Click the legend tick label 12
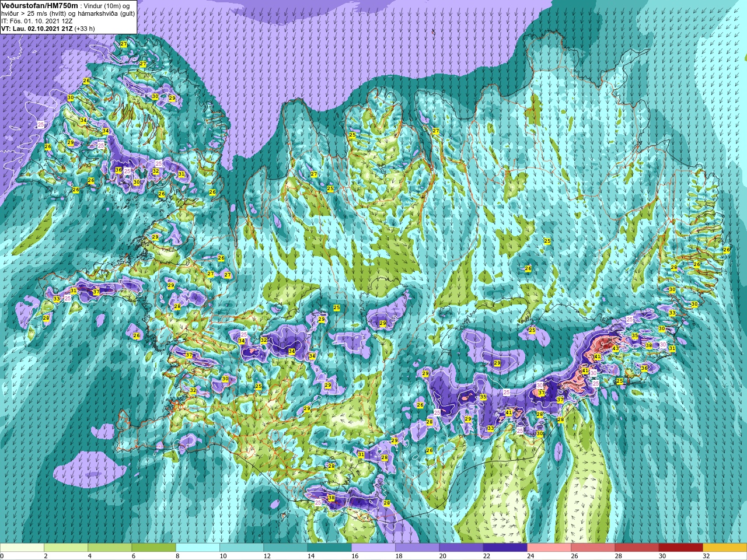747x560 pixels. [267, 556]
